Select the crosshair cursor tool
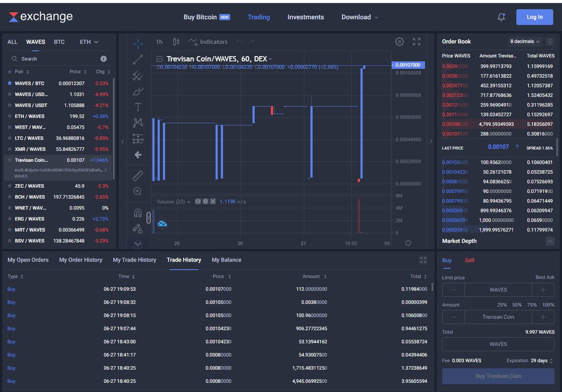The image size is (562, 392). [138, 44]
